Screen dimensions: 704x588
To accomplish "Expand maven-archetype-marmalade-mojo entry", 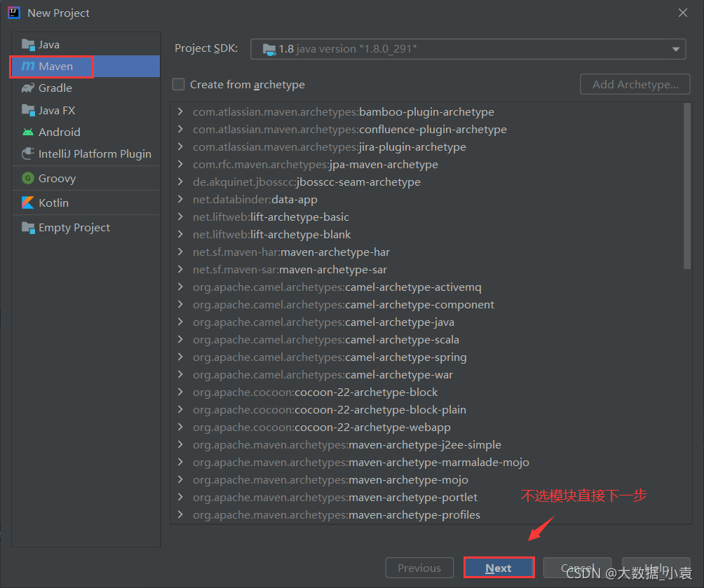I will (180, 461).
